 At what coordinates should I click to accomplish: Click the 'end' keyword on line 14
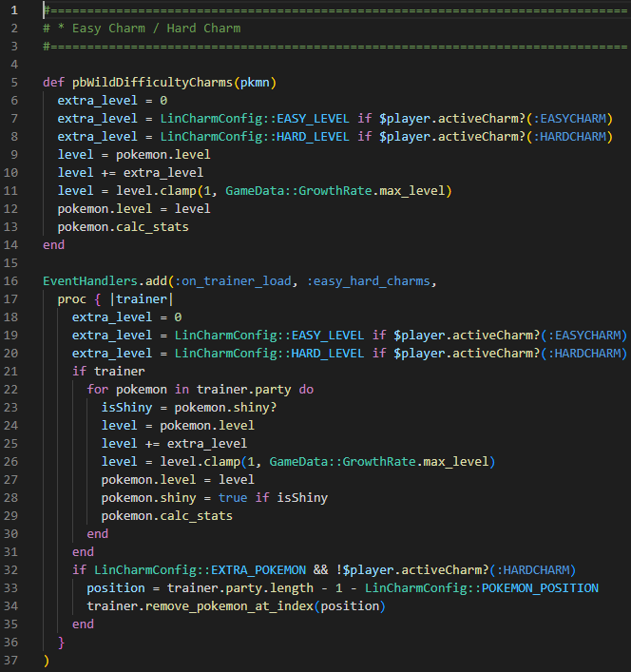[54, 244]
